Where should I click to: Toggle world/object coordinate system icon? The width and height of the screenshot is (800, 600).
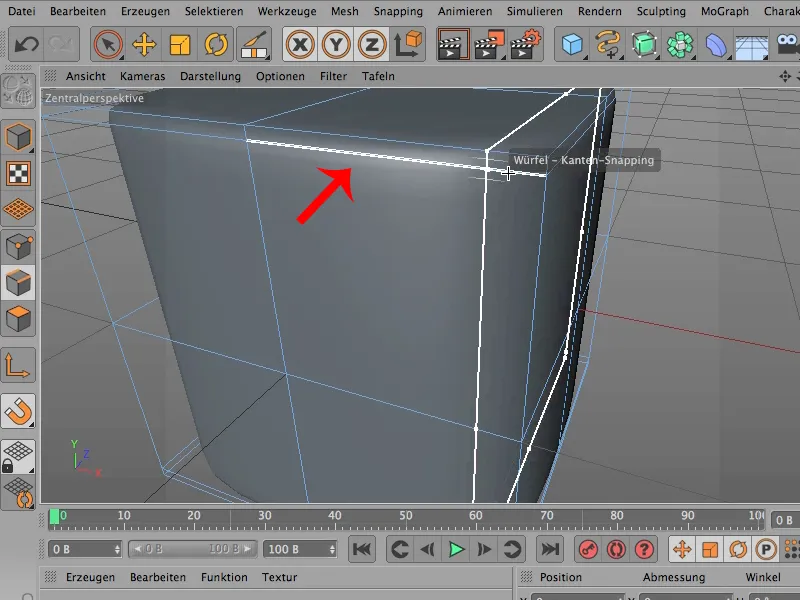point(408,44)
